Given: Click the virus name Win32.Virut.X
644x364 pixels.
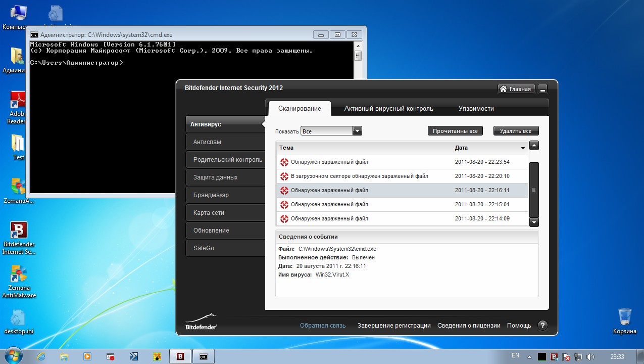Looking at the screenshot, I should pyautogui.click(x=332, y=275).
